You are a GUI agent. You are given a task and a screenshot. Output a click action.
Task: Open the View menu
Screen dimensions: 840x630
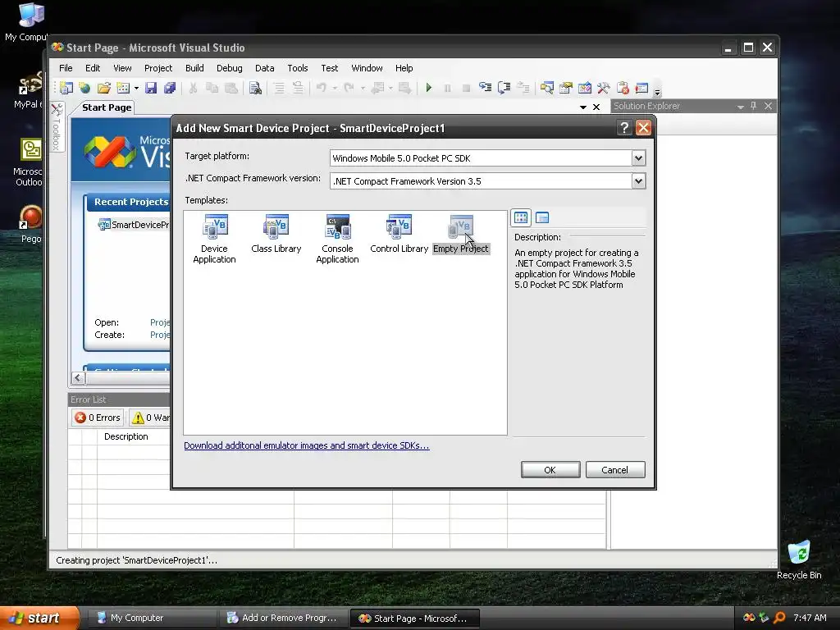coord(122,68)
